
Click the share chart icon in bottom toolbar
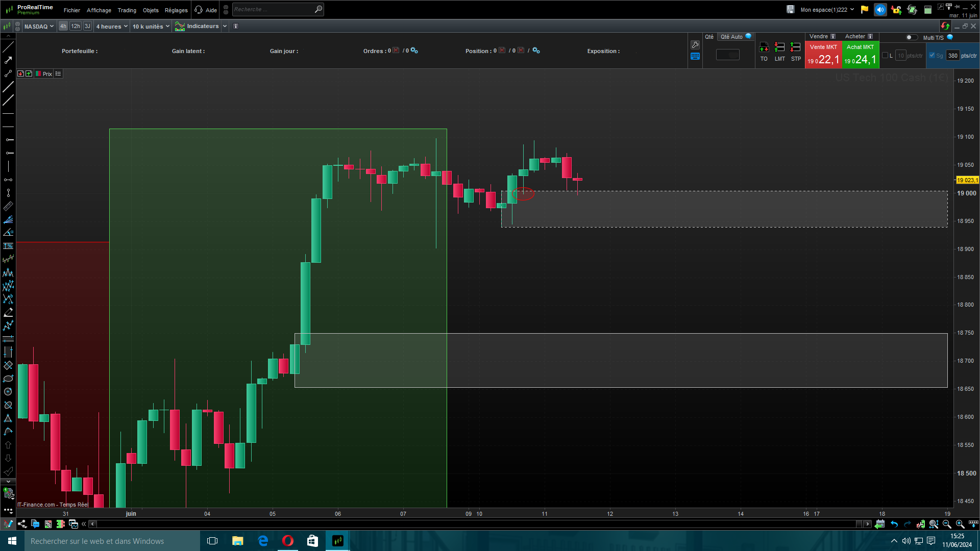pyautogui.click(x=22, y=524)
